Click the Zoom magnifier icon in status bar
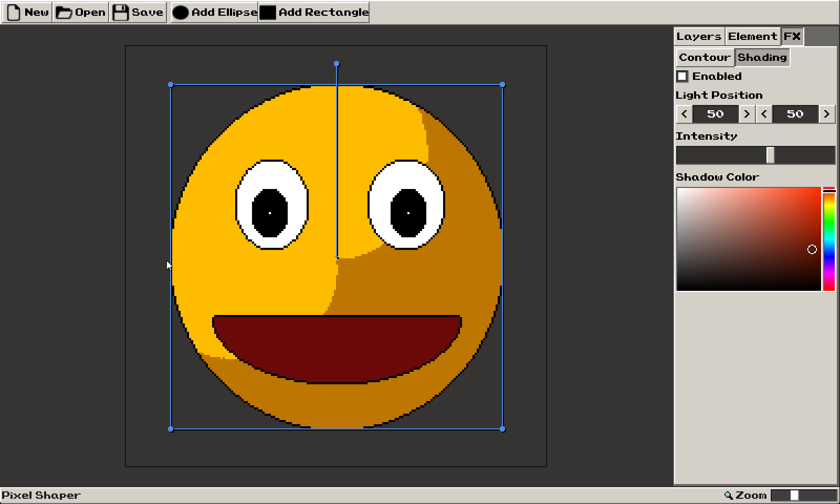 pos(728,495)
